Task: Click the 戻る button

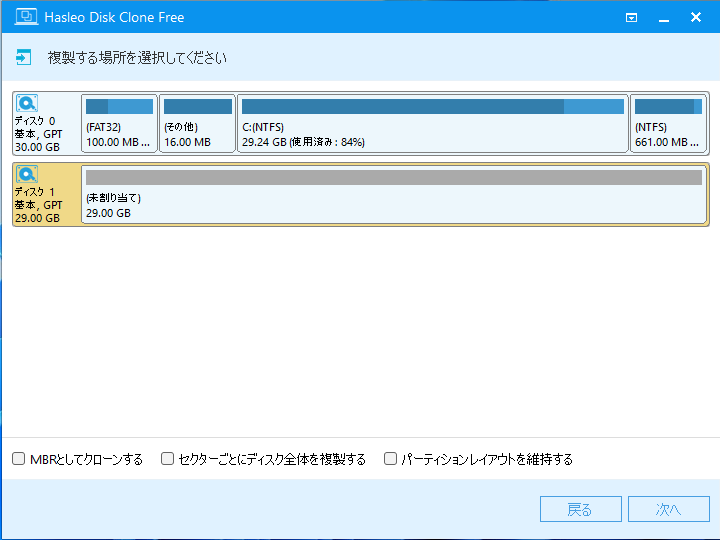Action: tap(580, 509)
